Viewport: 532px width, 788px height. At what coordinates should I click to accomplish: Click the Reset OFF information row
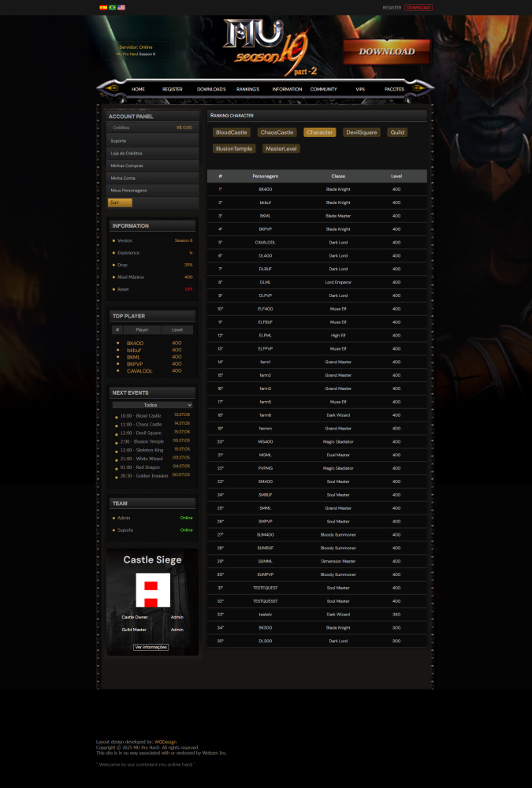click(x=152, y=289)
